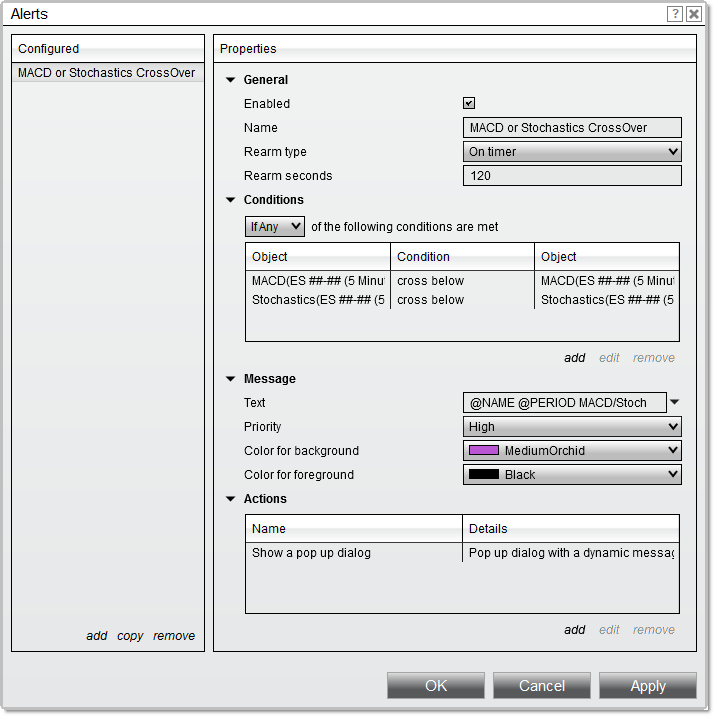Screen dimensions: 714x716
Task: Uncheck the Enabled checkbox
Action: (x=469, y=104)
